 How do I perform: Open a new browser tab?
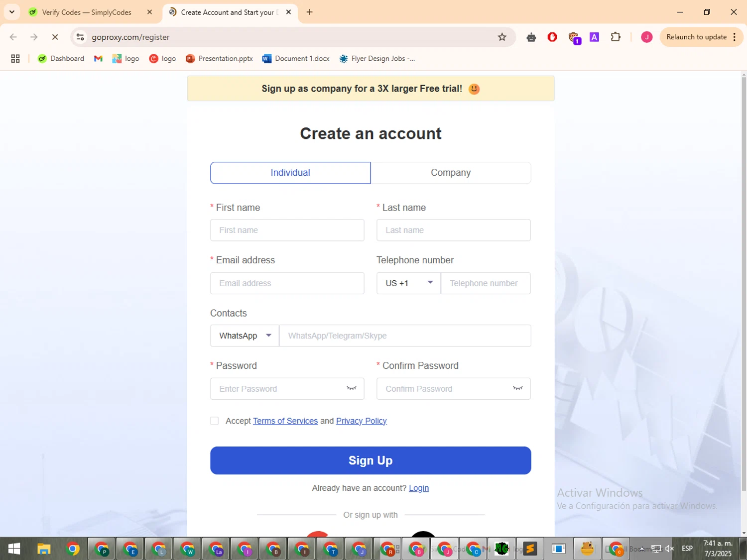[x=310, y=12]
